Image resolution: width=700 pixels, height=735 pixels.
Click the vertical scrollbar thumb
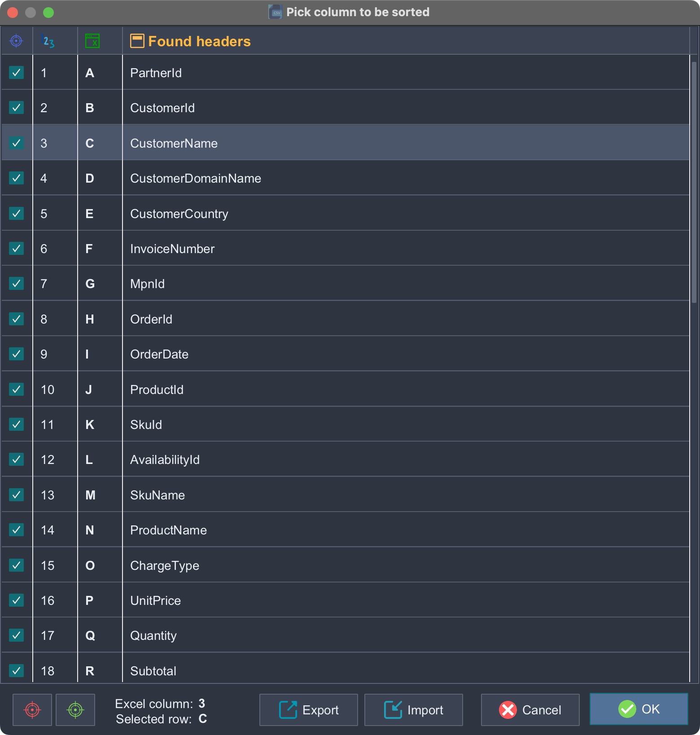tap(694, 182)
